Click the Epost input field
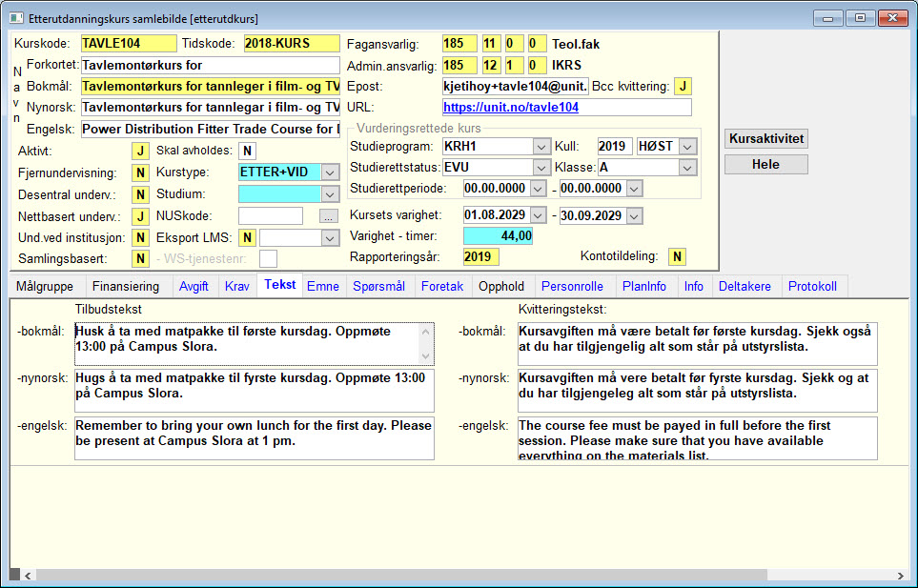This screenshot has height=588, width=918. pyautogui.click(x=515, y=87)
